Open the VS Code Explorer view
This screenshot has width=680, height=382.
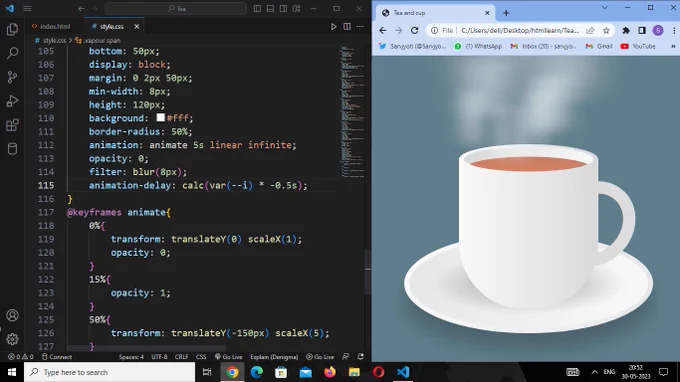pyautogui.click(x=12, y=29)
